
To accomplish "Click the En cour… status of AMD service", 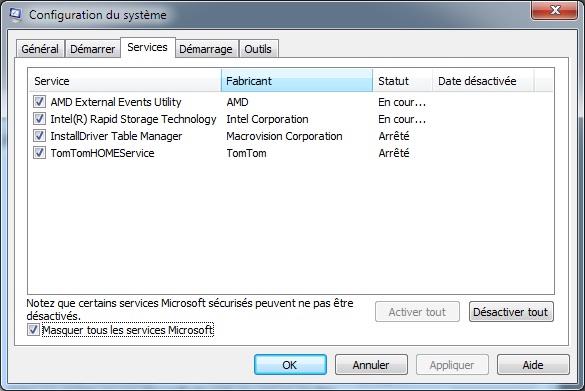I will [402, 102].
